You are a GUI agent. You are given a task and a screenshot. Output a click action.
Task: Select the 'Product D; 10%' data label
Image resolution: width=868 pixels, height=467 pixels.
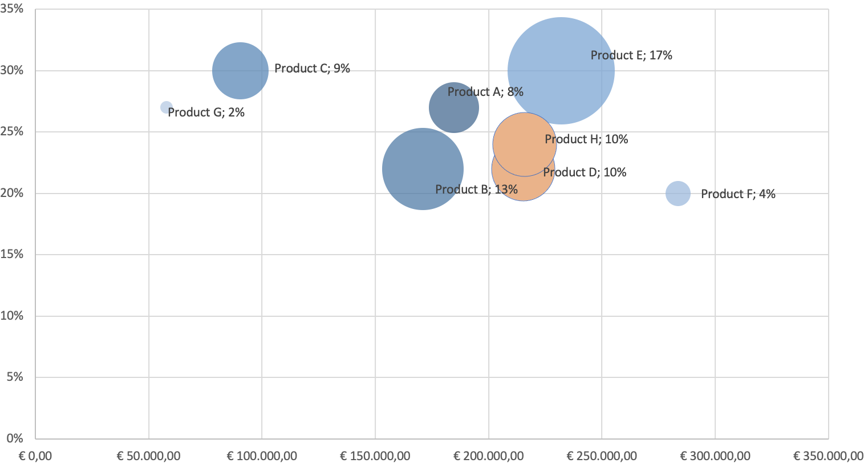pos(585,172)
